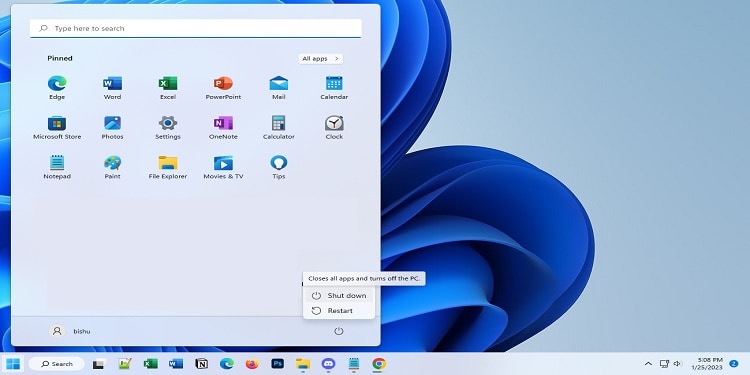
Task: Choose Shut down from power menu
Action: coord(339,296)
